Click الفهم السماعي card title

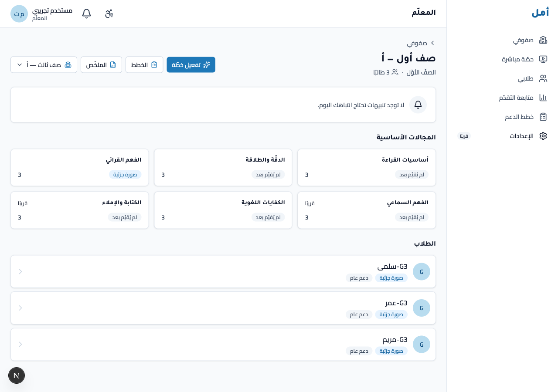click(408, 203)
